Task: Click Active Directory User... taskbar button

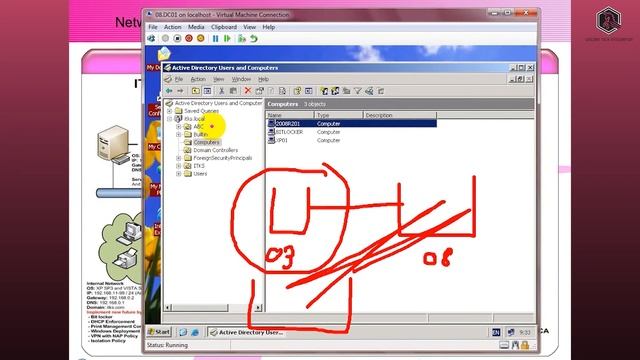Action: pos(247,333)
